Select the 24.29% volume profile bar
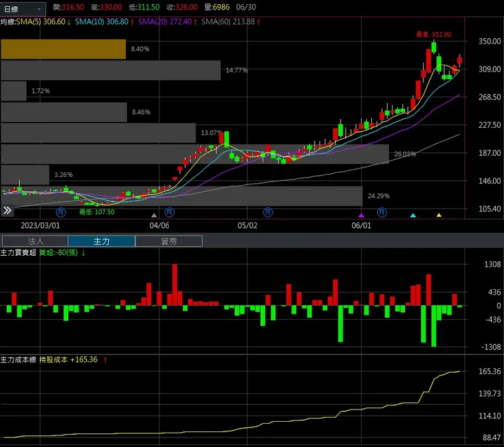The height and width of the screenshot is (447, 504). pos(182,196)
